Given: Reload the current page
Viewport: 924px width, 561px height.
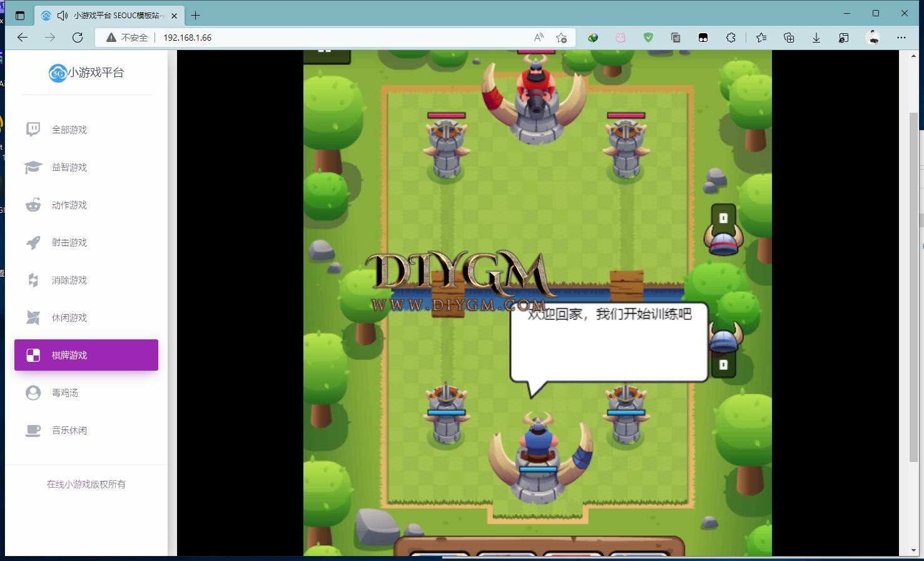Looking at the screenshot, I should point(78,38).
